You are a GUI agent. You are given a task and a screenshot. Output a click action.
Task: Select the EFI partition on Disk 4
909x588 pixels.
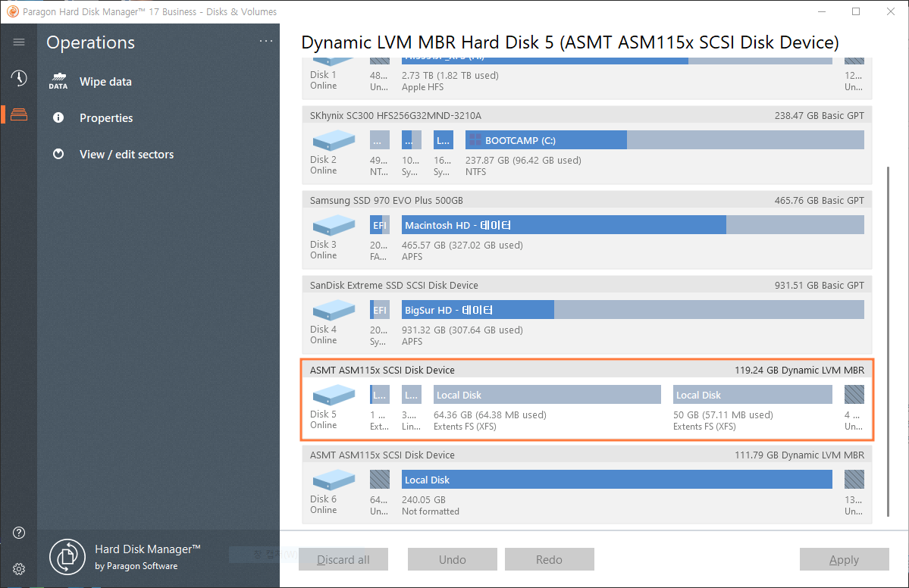coord(380,310)
